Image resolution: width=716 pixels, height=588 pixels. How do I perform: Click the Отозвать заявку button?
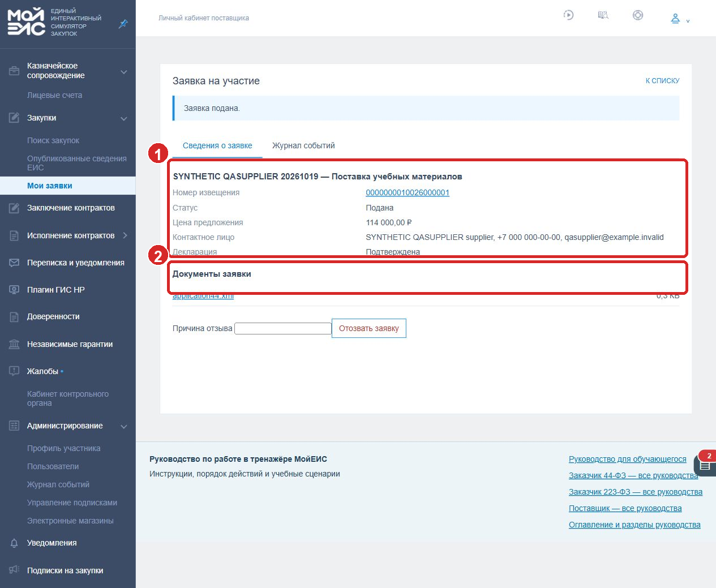click(x=369, y=328)
